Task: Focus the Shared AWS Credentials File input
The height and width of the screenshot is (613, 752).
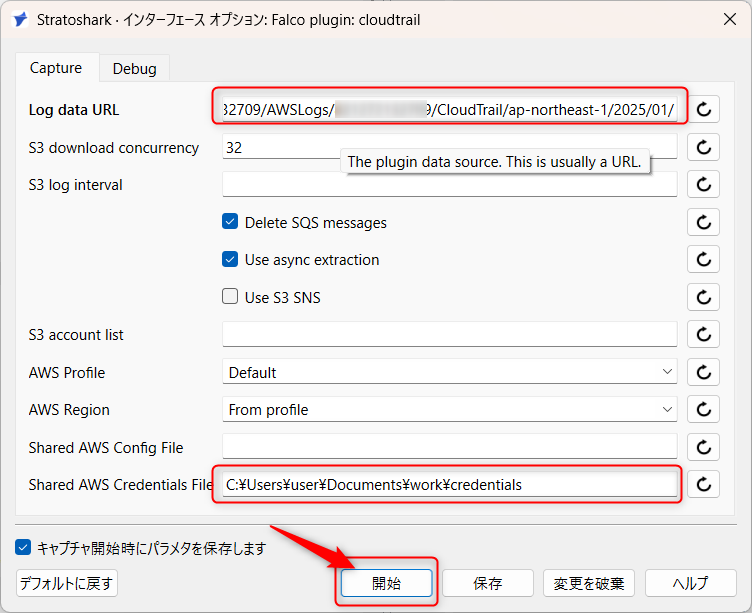Action: coord(449,484)
